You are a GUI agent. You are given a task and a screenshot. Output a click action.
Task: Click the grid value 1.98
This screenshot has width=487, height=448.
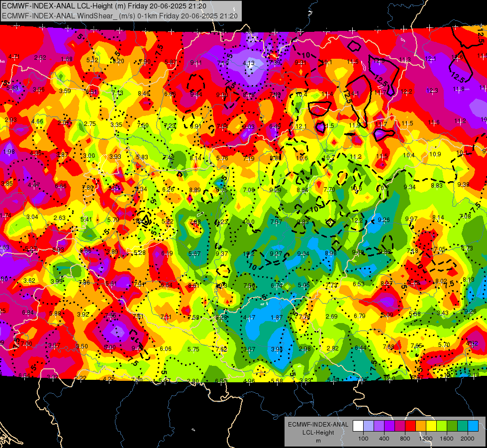click(x=9, y=152)
